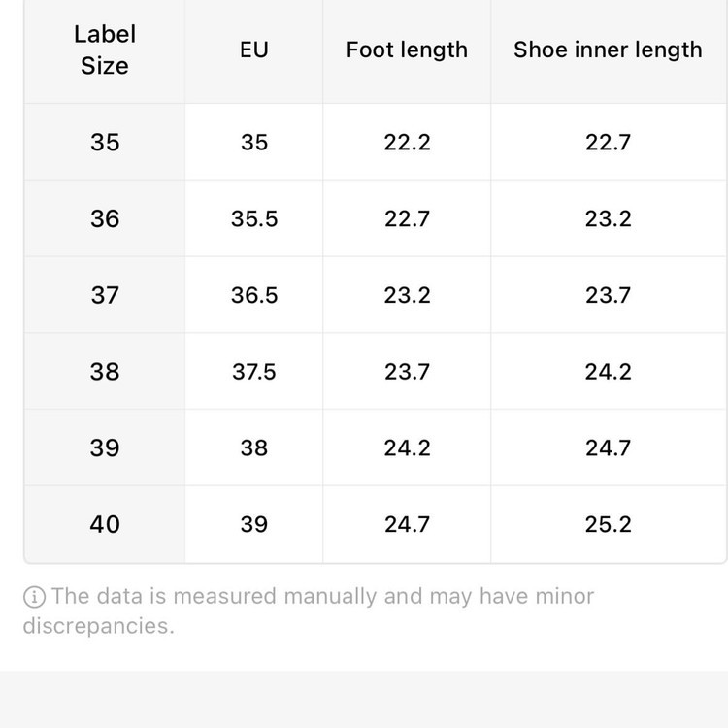Select label size 40 row
The width and height of the screenshot is (728, 728).
tap(375, 524)
